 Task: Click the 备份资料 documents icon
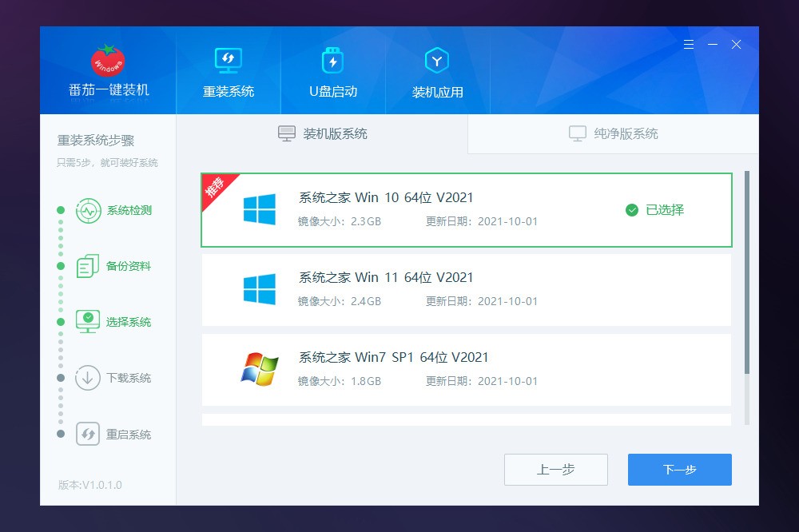coord(88,266)
